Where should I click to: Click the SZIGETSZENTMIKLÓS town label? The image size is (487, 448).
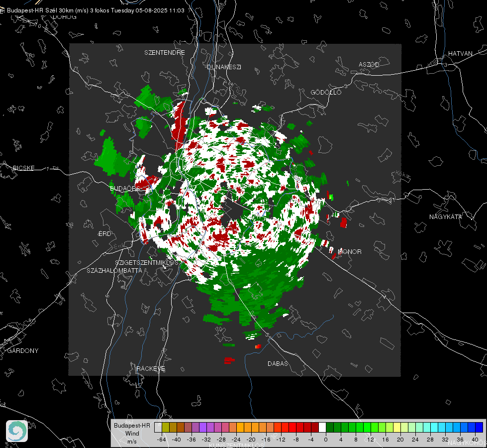[x=147, y=263]
